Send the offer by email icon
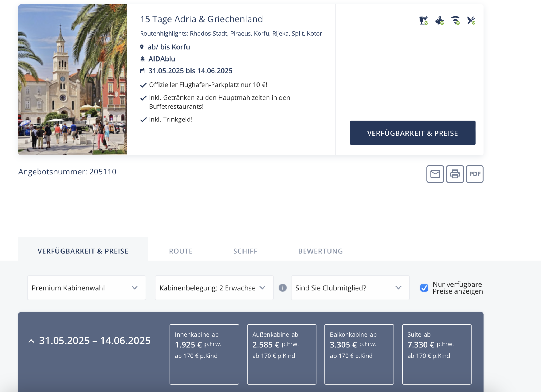This screenshot has height=392, width=541. 435,174
